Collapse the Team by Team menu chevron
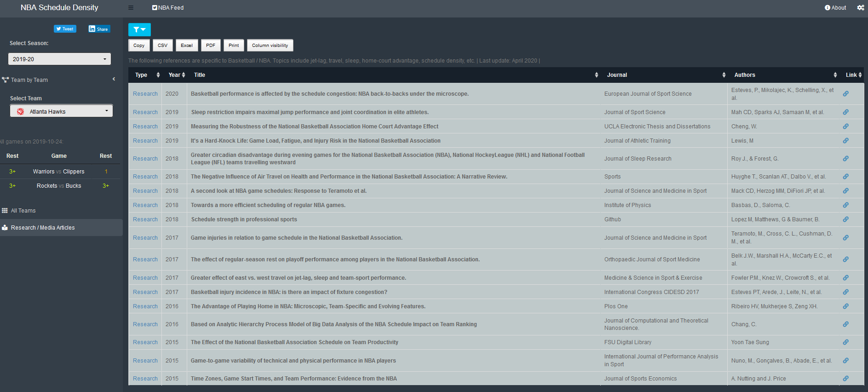Screen dimensions: 868x392 pyautogui.click(x=114, y=79)
